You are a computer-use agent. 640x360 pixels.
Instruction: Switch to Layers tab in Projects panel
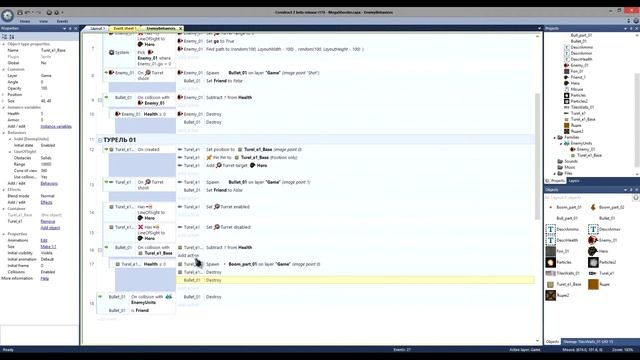(x=574, y=181)
